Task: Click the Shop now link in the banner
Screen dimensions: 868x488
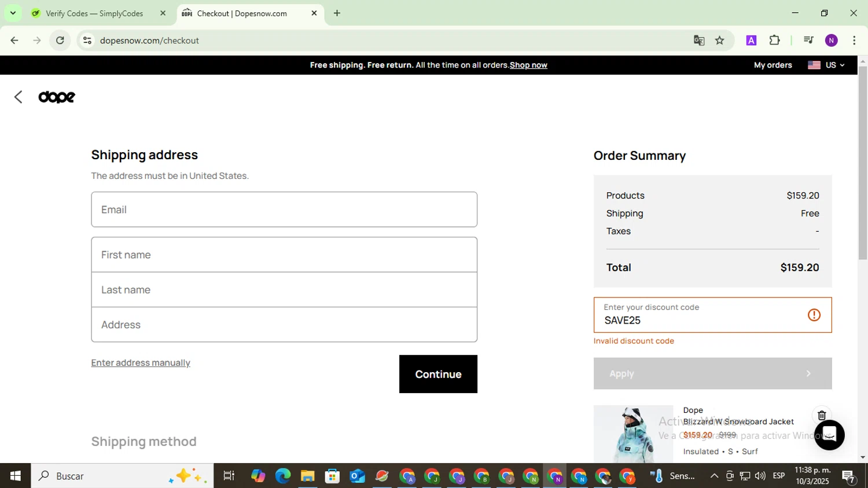Action: (528, 65)
